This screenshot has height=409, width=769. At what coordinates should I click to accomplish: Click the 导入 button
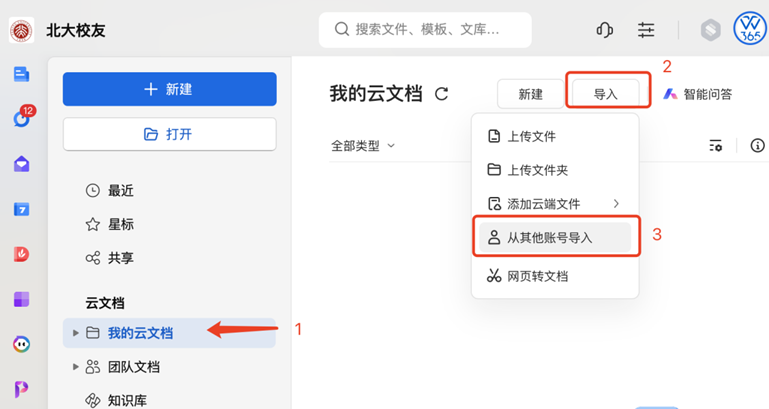tap(606, 94)
